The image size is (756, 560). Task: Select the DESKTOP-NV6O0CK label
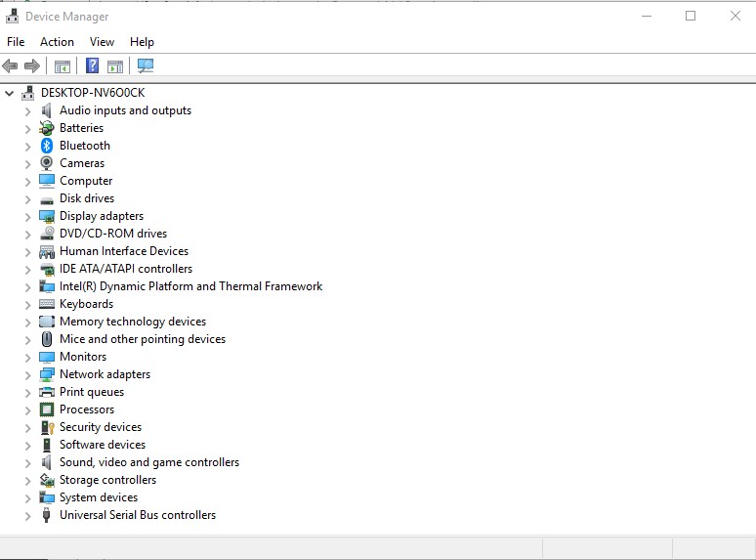pyautogui.click(x=93, y=93)
